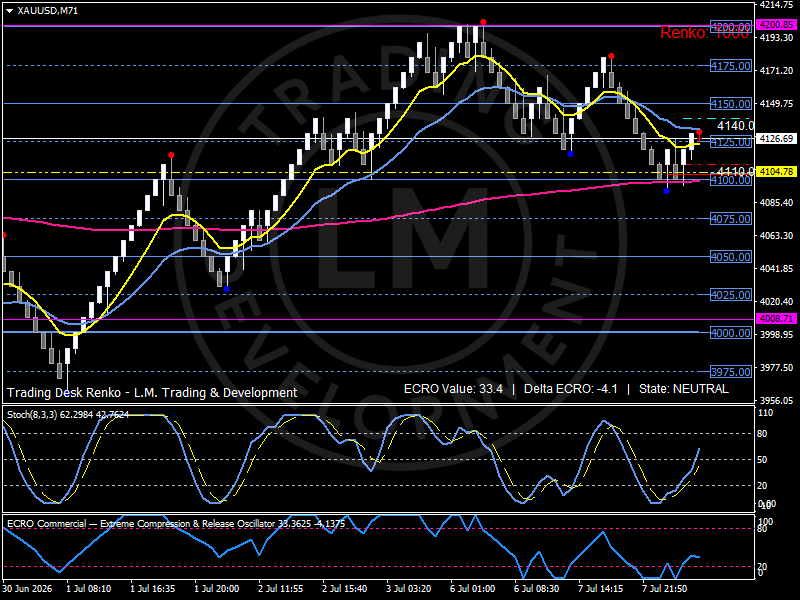Image resolution: width=800 pixels, height=600 pixels.
Task: Click the 7 Jul 14:15 time label
Action: pyautogui.click(x=601, y=588)
